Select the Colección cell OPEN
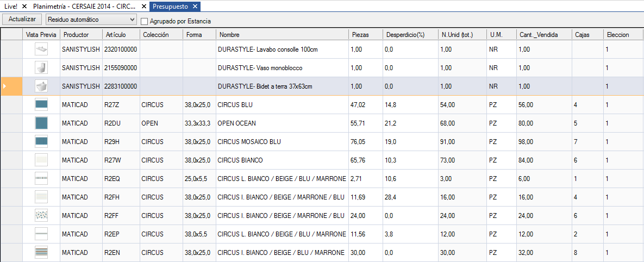This screenshot has height=262, width=644. 161,123
